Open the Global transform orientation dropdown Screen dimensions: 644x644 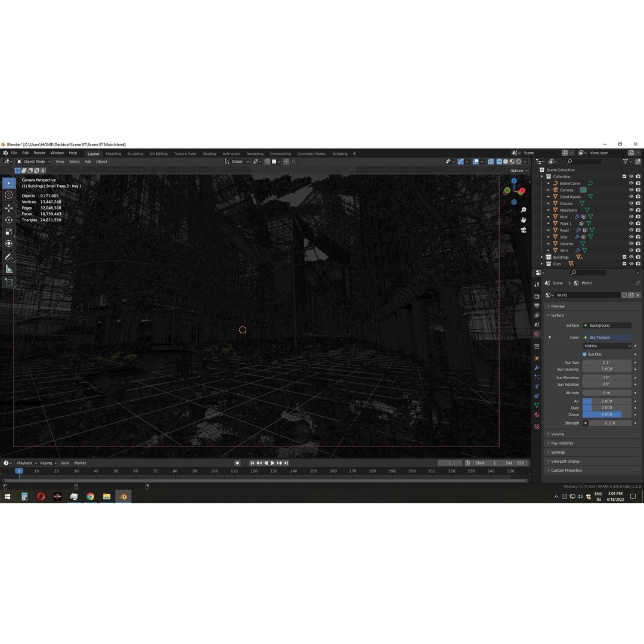237,162
